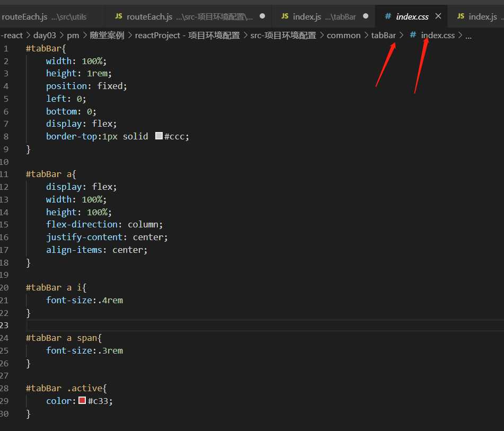
Task: Open common breadcrumb folder
Action: [x=343, y=36]
